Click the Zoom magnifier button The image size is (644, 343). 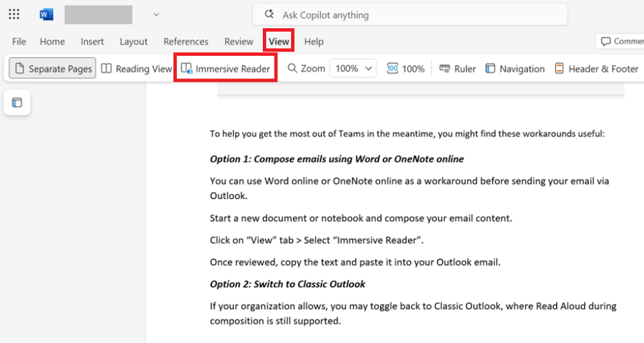pyautogui.click(x=306, y=68)
